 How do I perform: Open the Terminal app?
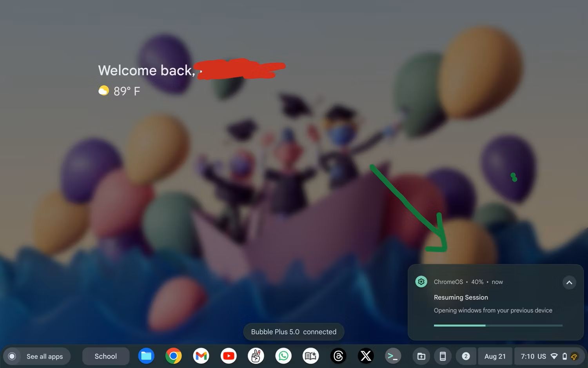[393, 356]
